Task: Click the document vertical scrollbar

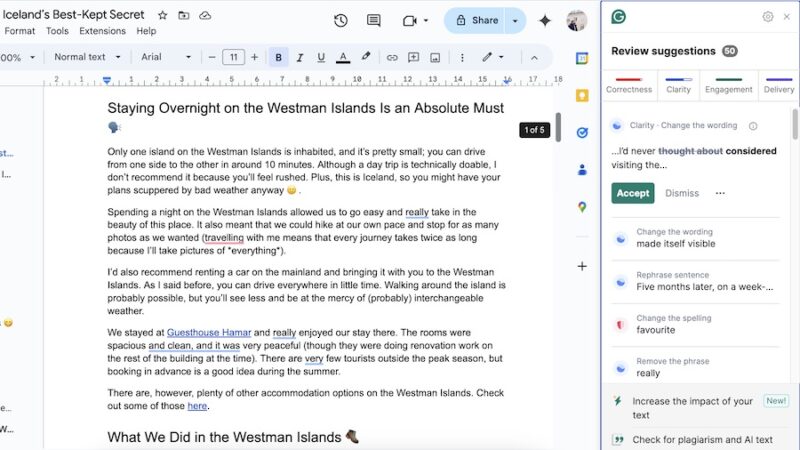Action: [558, 127]
